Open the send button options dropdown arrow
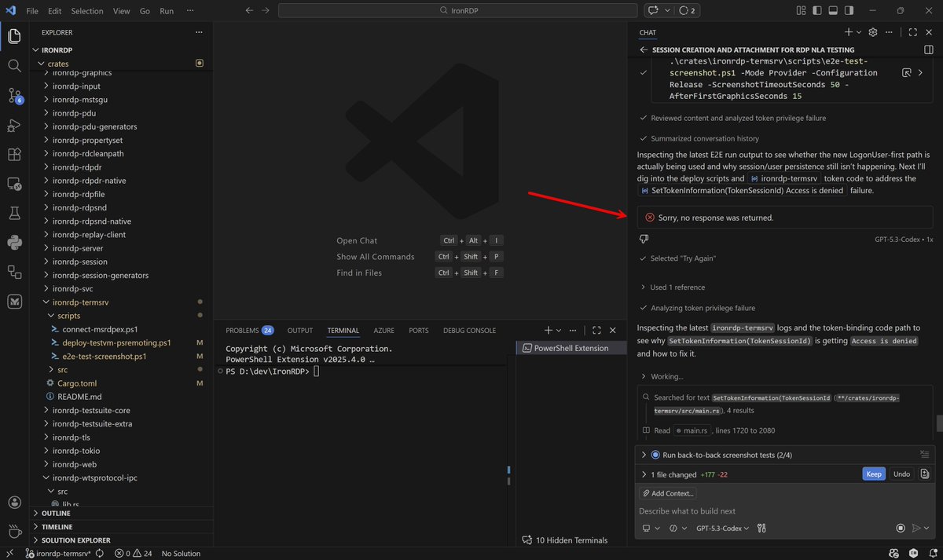The height and width of the screenshot is (560, 943). [x=927, y=529]
